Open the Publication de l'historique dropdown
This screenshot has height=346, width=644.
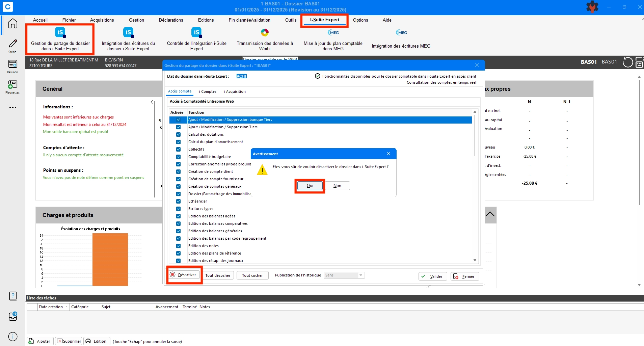coord(344,275)
